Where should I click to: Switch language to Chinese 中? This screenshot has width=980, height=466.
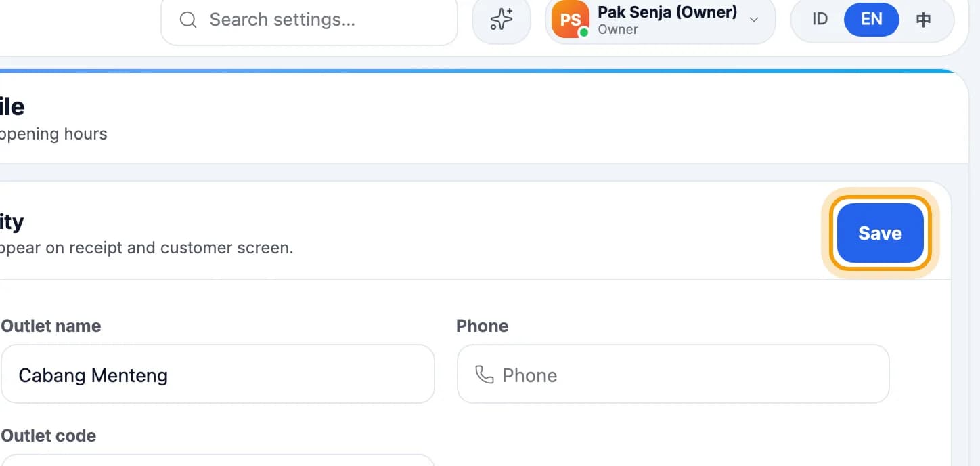[x=923, y=20]
